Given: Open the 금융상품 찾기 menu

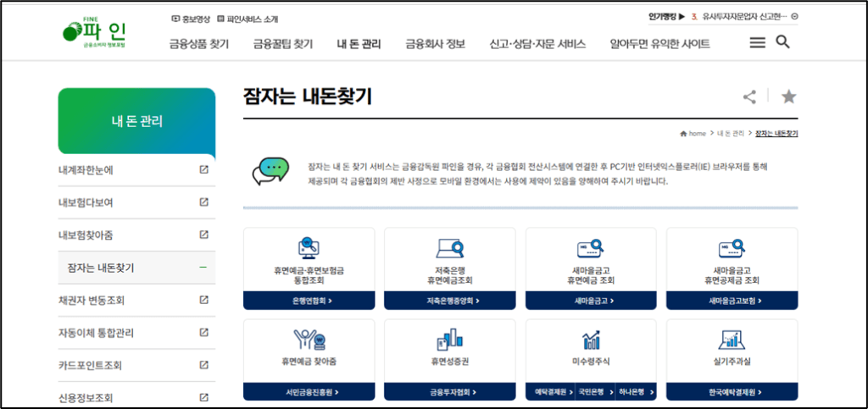Looking at the screenshot, I should 198,44.
